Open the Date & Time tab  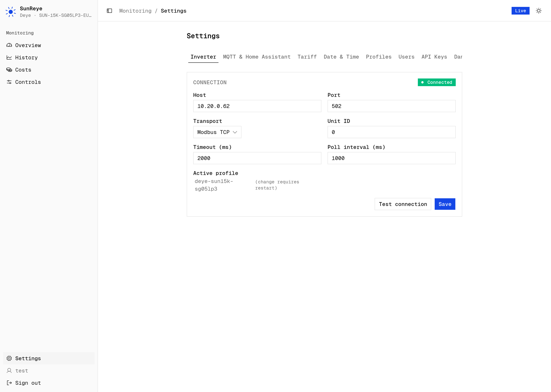pyautogui.click(x=341, y=57)
